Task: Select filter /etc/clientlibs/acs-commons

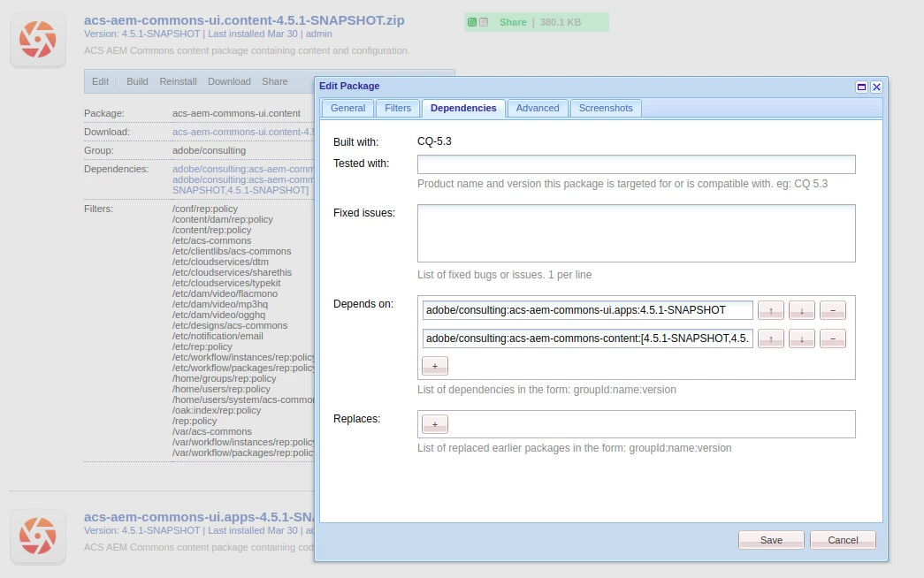Action: pos(232,251)
